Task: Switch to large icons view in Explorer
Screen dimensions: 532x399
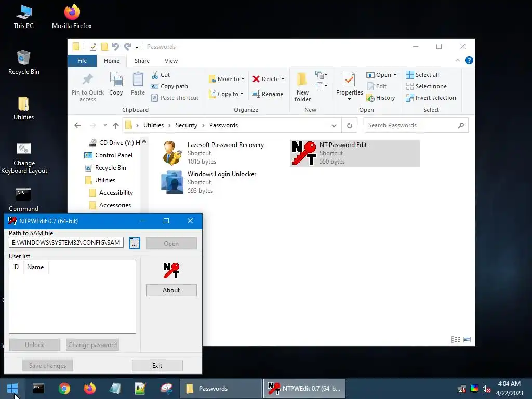Action: (467, 339)
